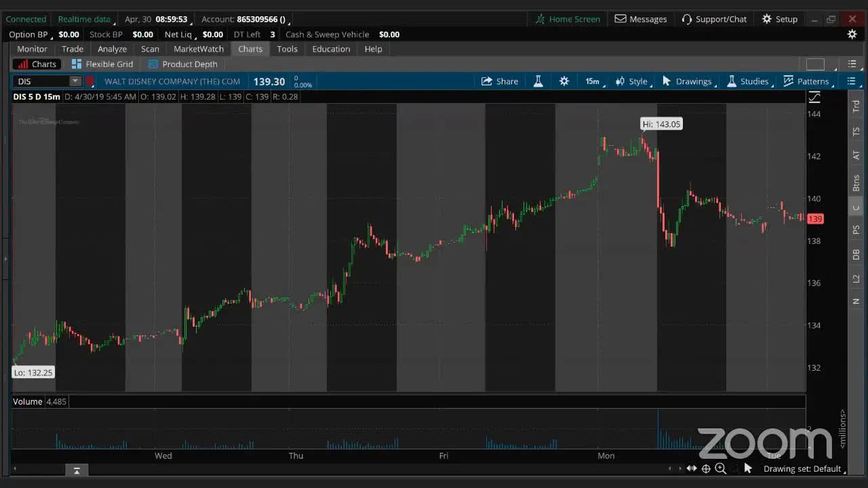Open the Help tab
The height and width of the screenshot is (488, 868).
[x=373, y=49]
